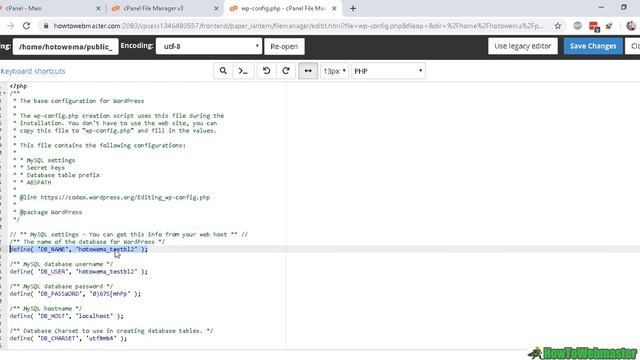The image size is (640, 360).
Task: Click the Re-open button
Action: point(284,47)
